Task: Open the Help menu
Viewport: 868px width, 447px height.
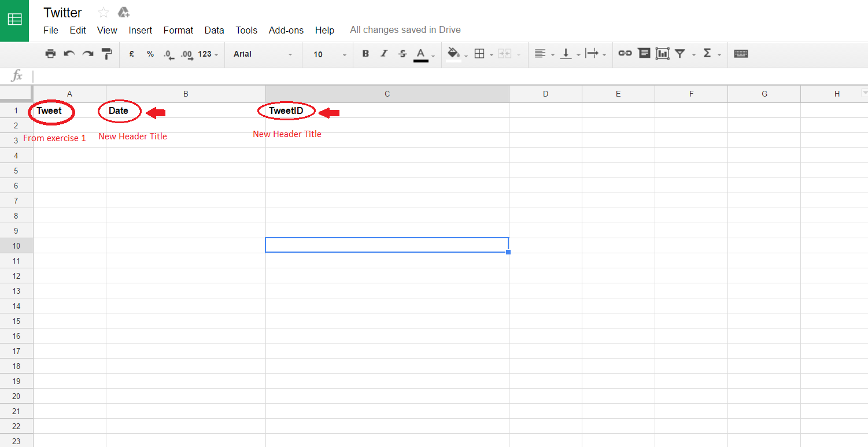Action: pyautogui.click(x=324, y=30)
